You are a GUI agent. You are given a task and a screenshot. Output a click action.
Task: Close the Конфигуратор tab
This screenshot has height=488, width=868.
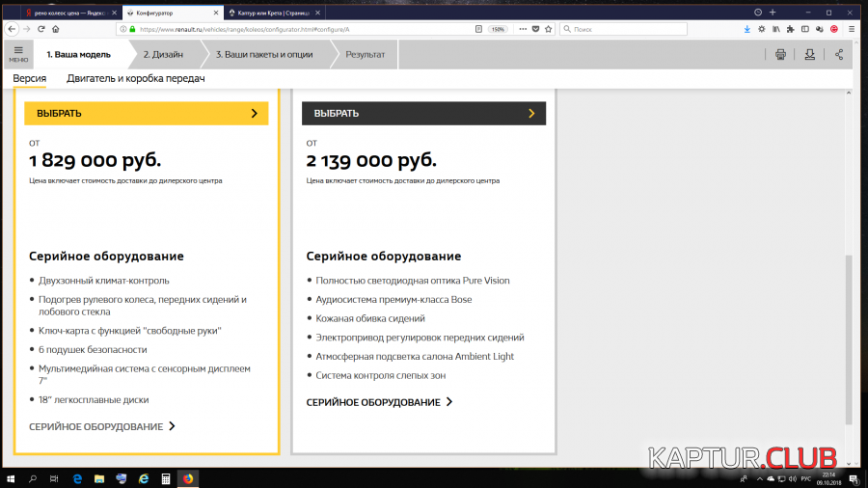[216, 13]
